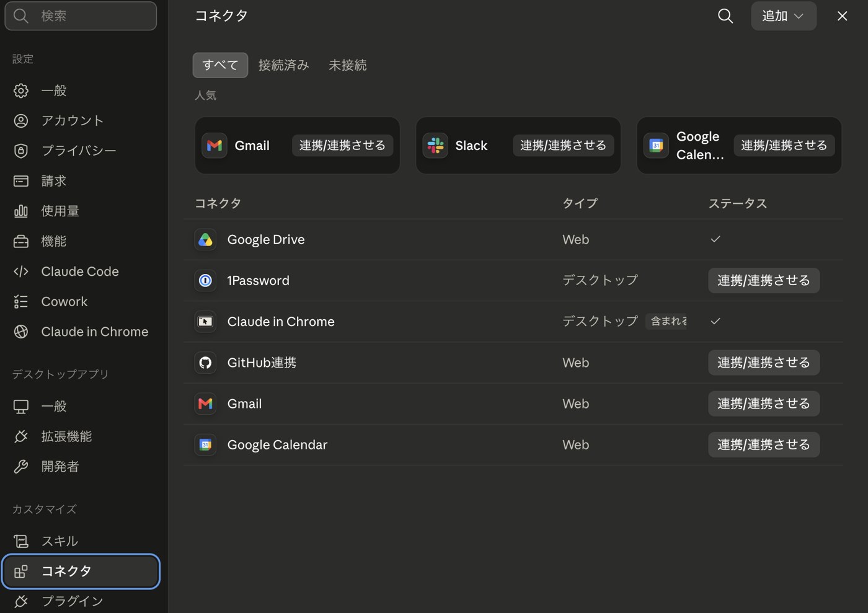Open the 1Password connector name
This screenshot has width=868, height=613.
[x=258, y=281]
